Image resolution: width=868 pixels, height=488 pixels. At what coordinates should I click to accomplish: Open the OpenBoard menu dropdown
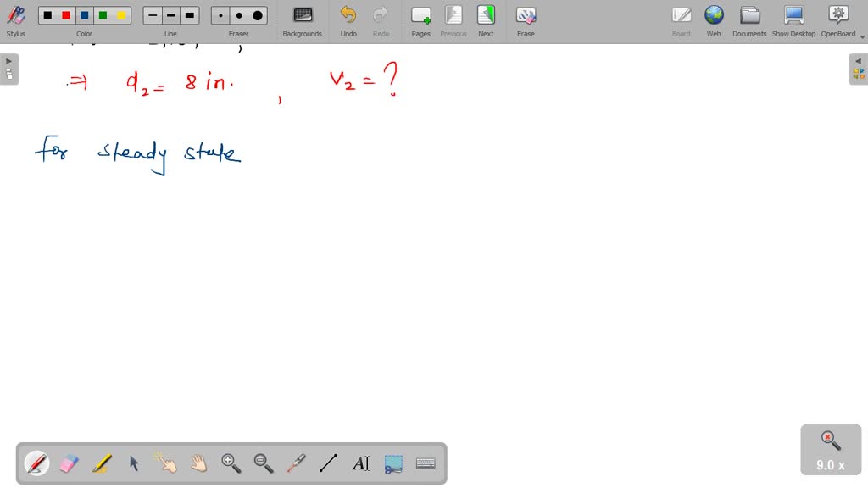coord(862,36)
